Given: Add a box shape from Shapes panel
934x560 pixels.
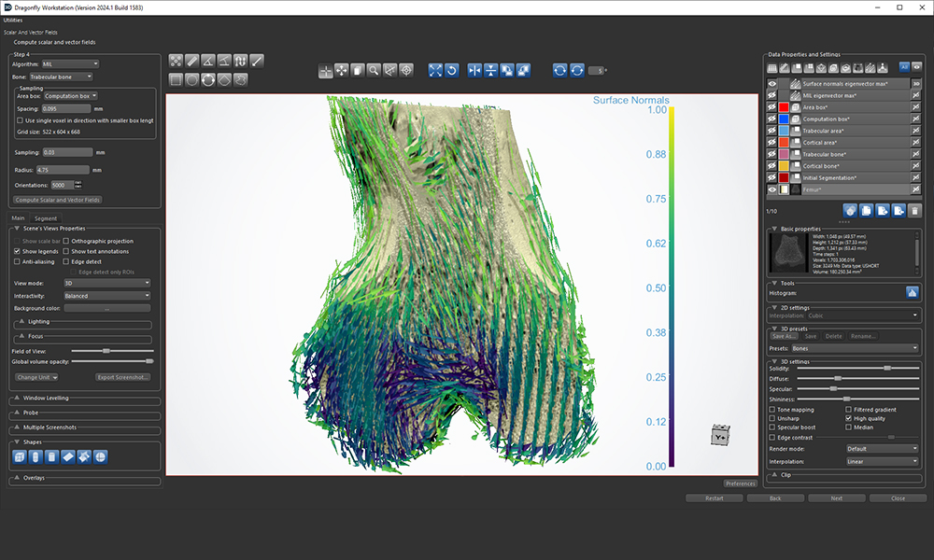Looking at the screenshot, I should (x=20, y=456).
